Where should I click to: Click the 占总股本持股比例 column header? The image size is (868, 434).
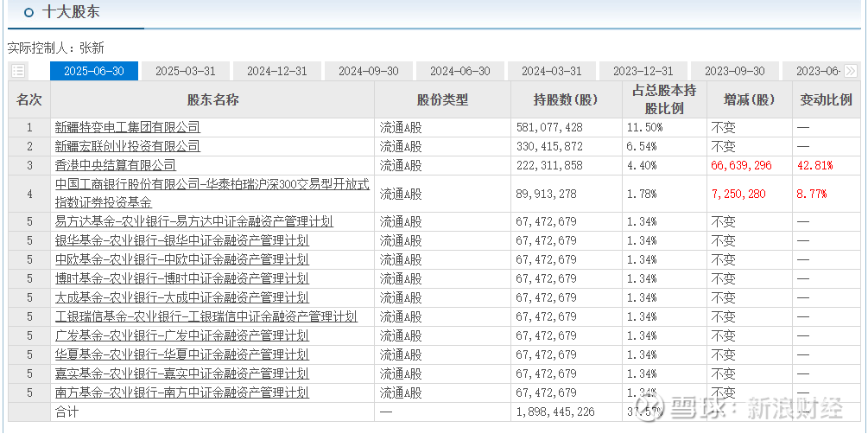click(664, 99)
